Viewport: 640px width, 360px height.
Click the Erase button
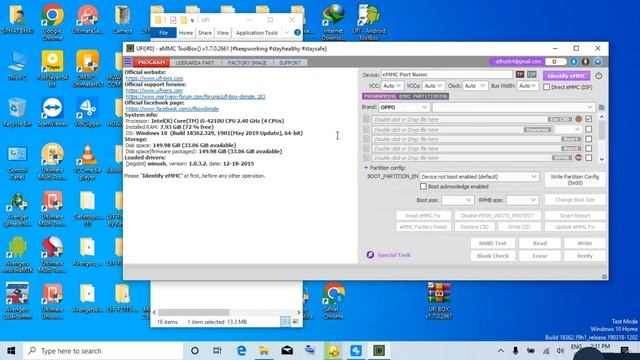(540, 256)
